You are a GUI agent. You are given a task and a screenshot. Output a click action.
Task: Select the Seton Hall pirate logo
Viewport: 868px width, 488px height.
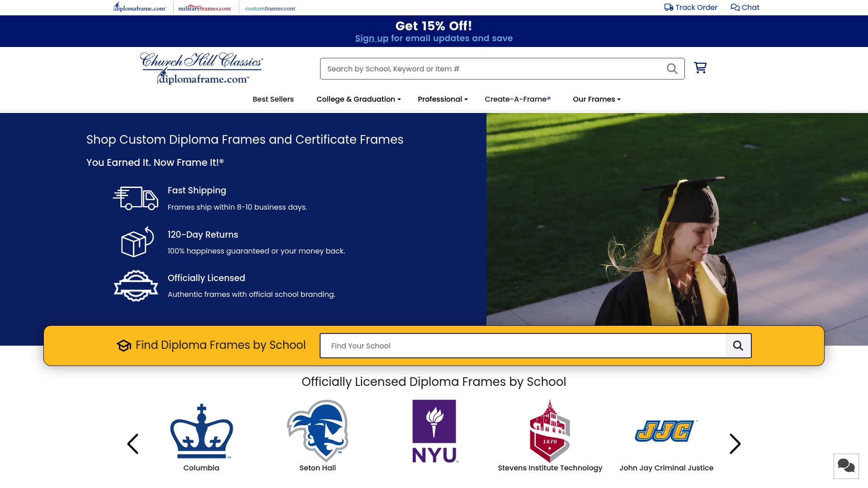click(318, 431)
